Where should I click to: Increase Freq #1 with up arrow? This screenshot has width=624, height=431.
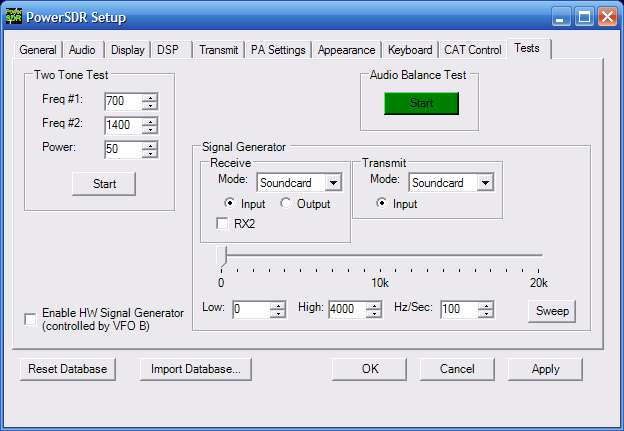click(x=150, y=97)
